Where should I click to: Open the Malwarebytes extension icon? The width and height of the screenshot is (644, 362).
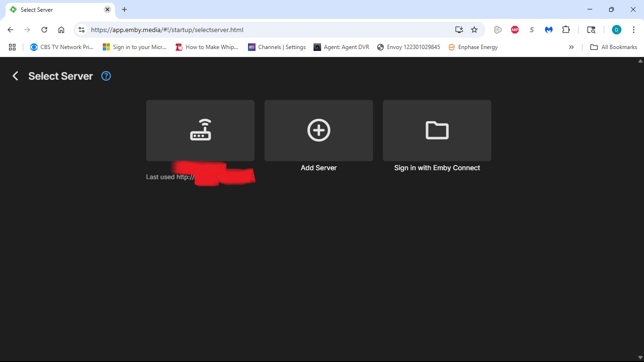549,30
